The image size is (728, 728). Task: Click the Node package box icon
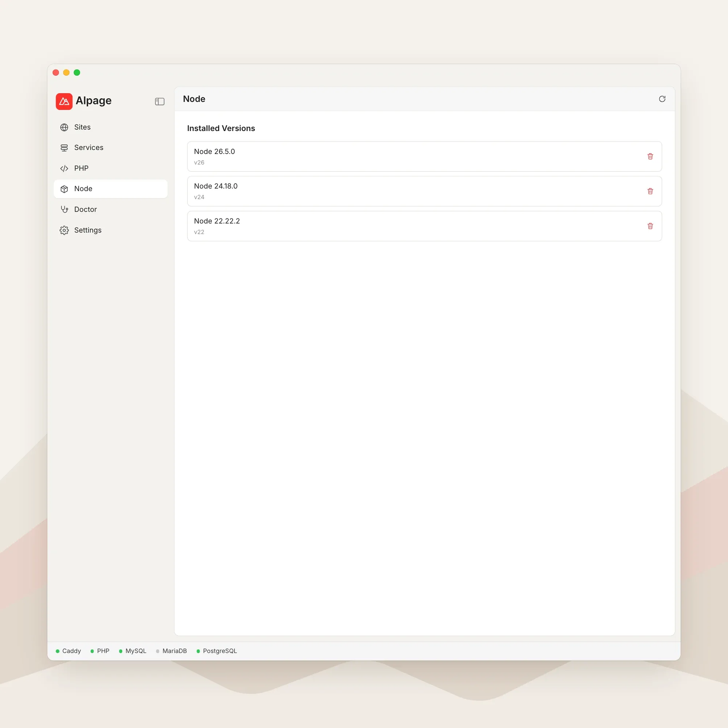pos(64,189)
